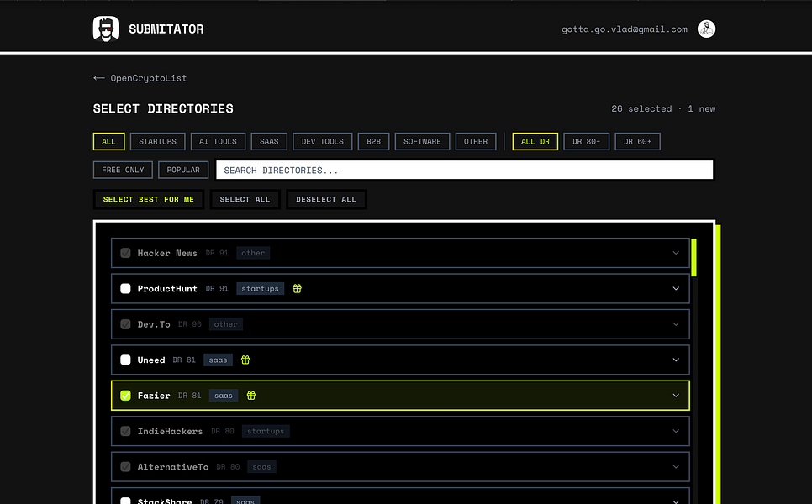Image resolution: width=812 pixels, height=504 pixels.
Task: Expand the Uneed row chevron
Action: [676, 360]
